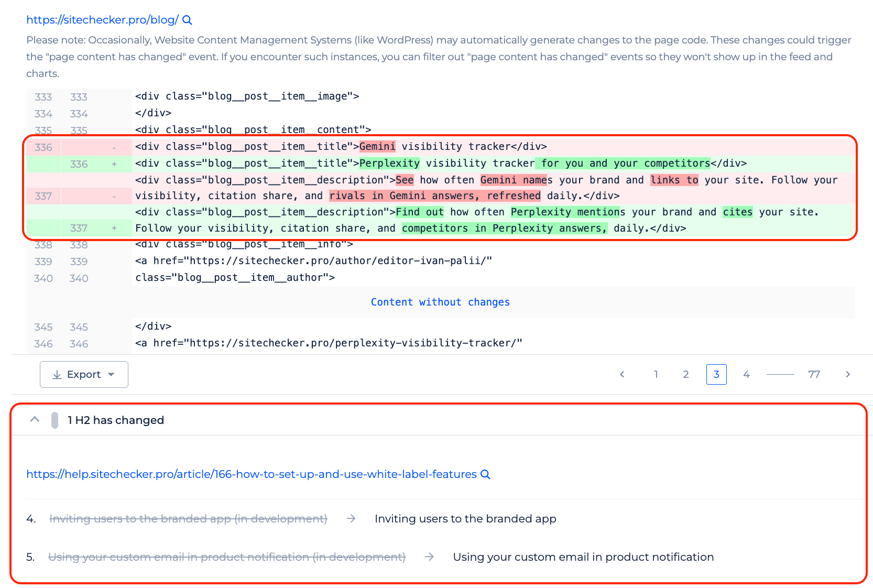This screenshot has height=588, width=873.
Task: Click highlighted 'Find out' in added description
Action: pos(420,212)
